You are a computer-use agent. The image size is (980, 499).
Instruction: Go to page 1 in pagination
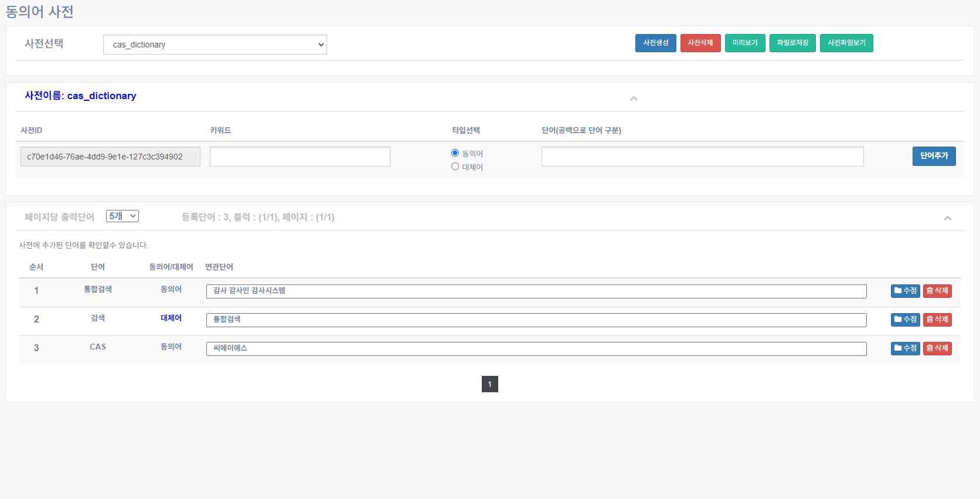[489, 384]
